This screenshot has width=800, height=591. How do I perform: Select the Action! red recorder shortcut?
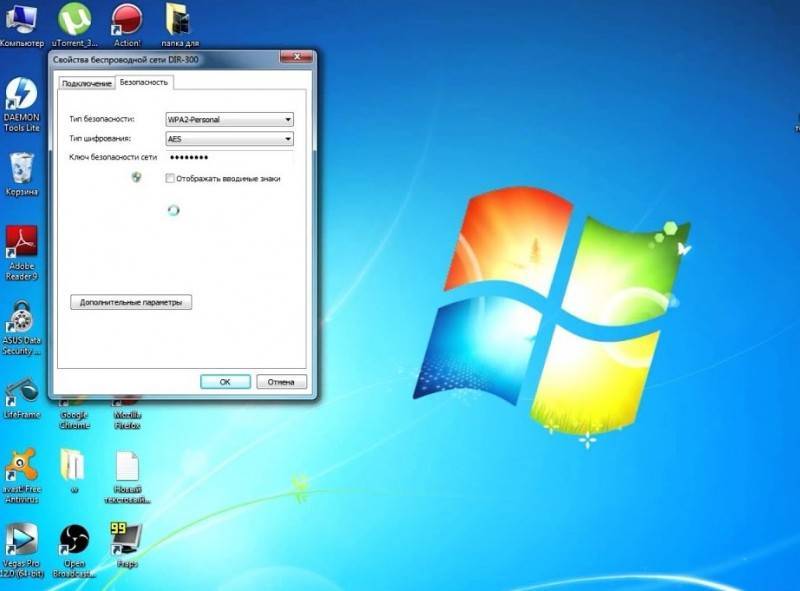(127, 24)
